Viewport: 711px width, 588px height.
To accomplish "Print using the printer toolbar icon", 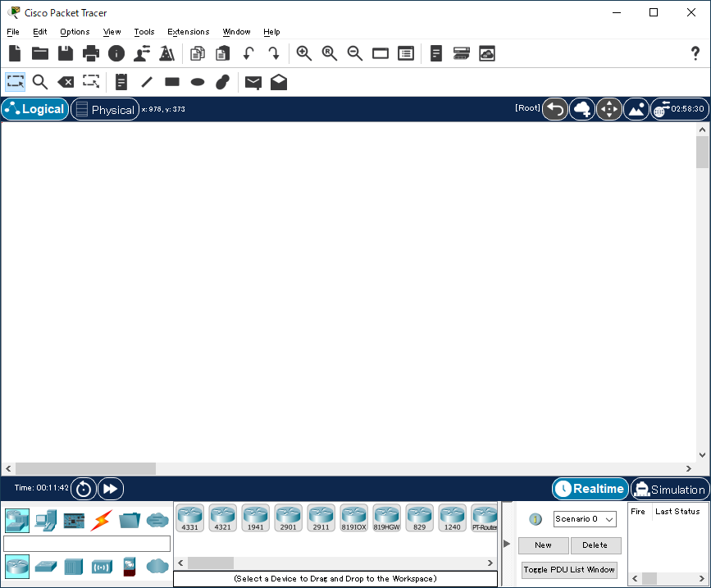I will pyautogui.click(x=91, y=53).
